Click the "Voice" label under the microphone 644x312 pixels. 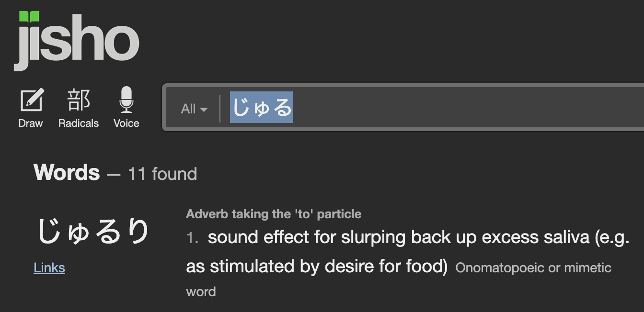click(x=126, y=123)
